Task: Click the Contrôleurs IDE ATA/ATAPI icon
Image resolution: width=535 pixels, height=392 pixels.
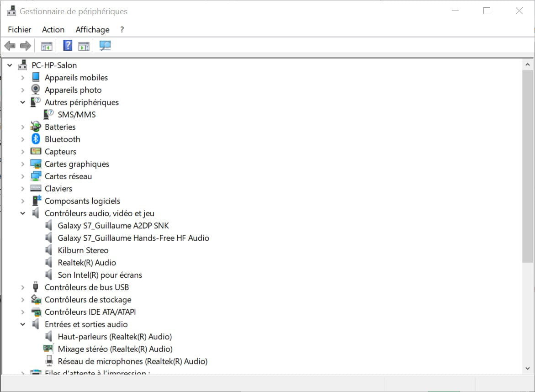Action: click(x=36, y=312)
